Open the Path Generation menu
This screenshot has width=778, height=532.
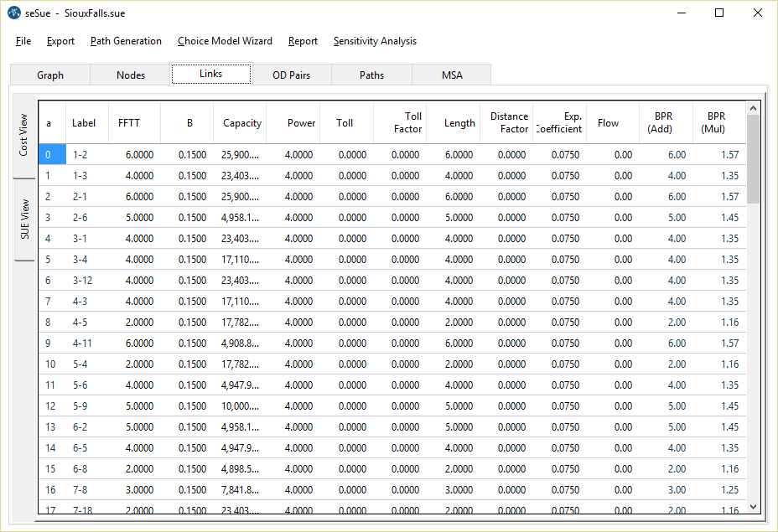coord(126,41)
